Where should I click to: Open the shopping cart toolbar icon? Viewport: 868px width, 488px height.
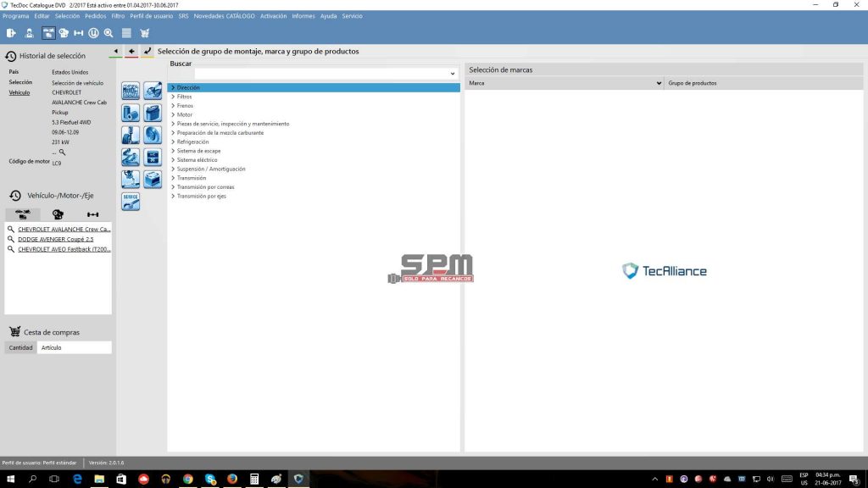pos(144,33)
